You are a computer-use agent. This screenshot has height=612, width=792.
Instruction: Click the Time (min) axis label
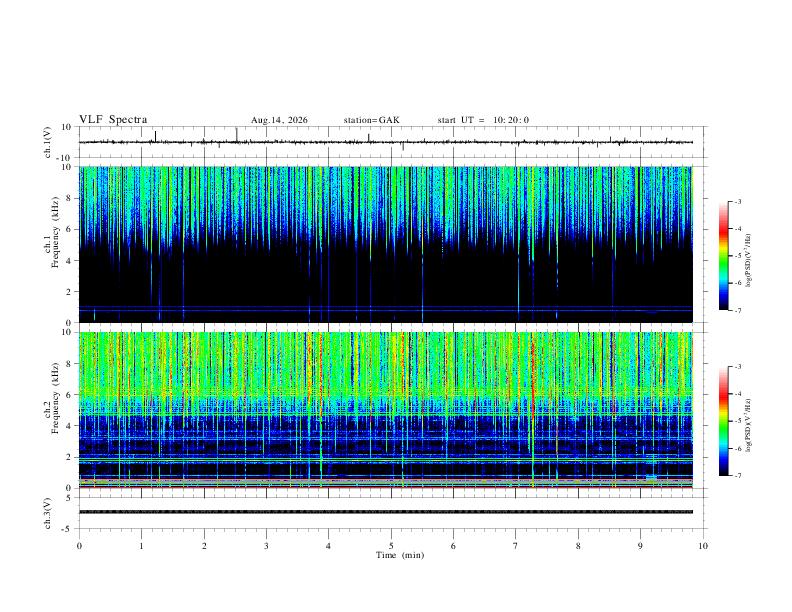pos(400,555)
